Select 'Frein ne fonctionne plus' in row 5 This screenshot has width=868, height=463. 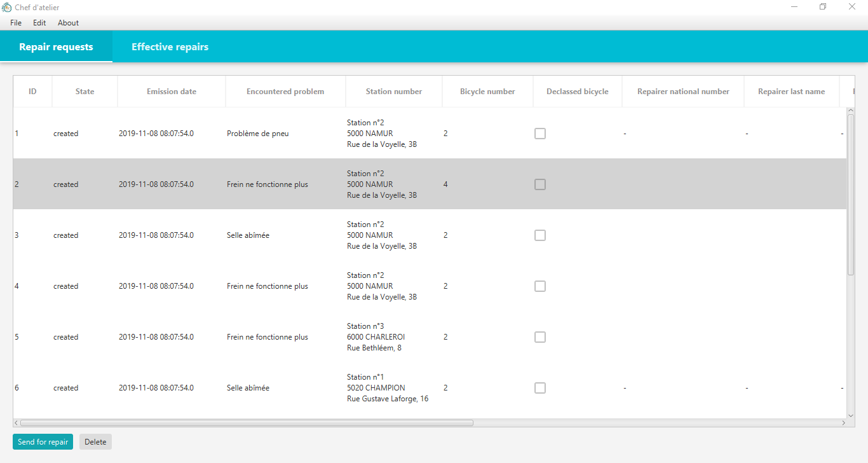pos(267,337)
